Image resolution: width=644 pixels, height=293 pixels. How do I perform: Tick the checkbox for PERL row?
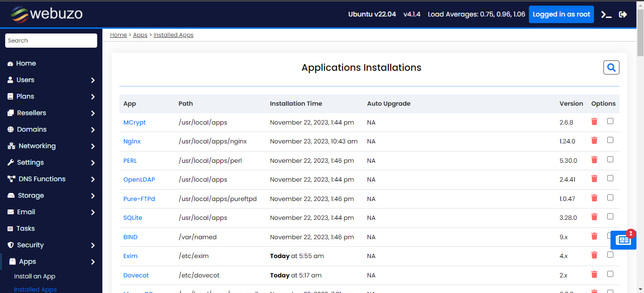pos(610,159)
